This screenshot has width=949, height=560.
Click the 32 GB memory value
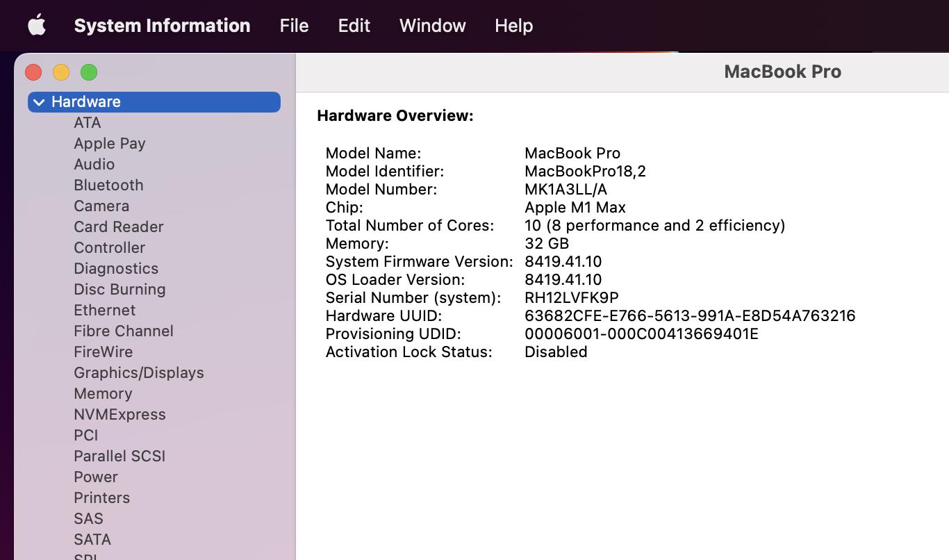[547, 243]
